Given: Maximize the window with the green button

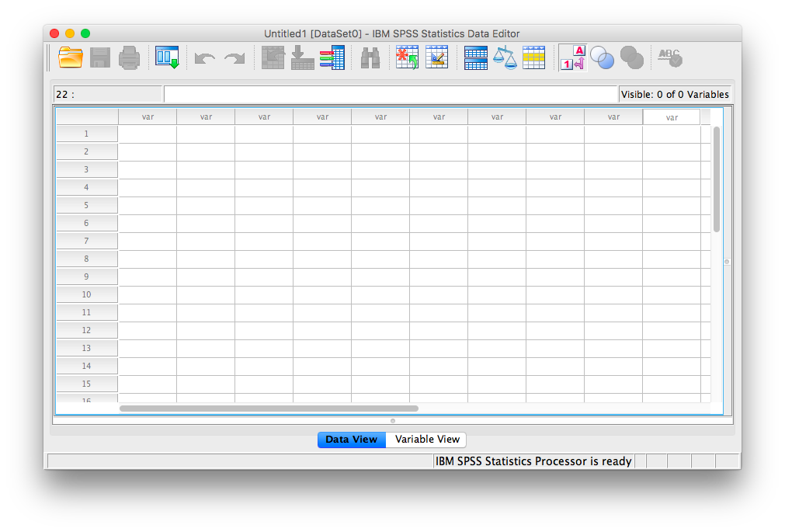Looking at the screenshot, I should point(85,33).
